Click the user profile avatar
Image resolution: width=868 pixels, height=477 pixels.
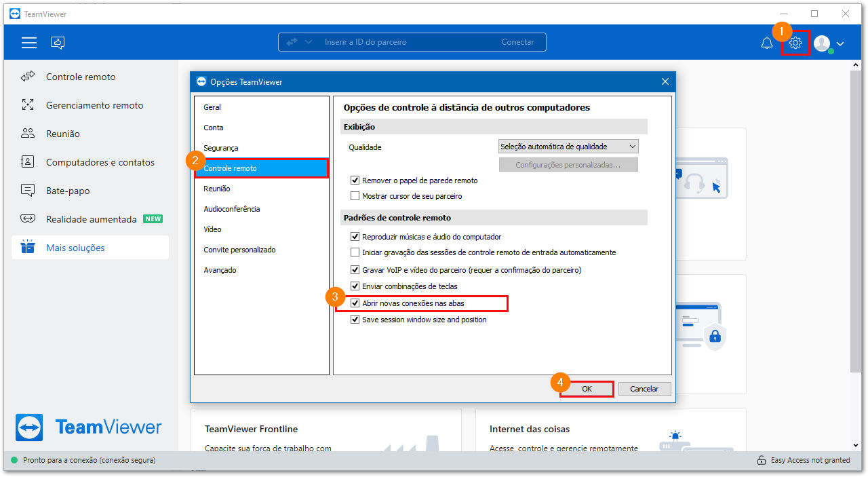[x=822, y=43]
